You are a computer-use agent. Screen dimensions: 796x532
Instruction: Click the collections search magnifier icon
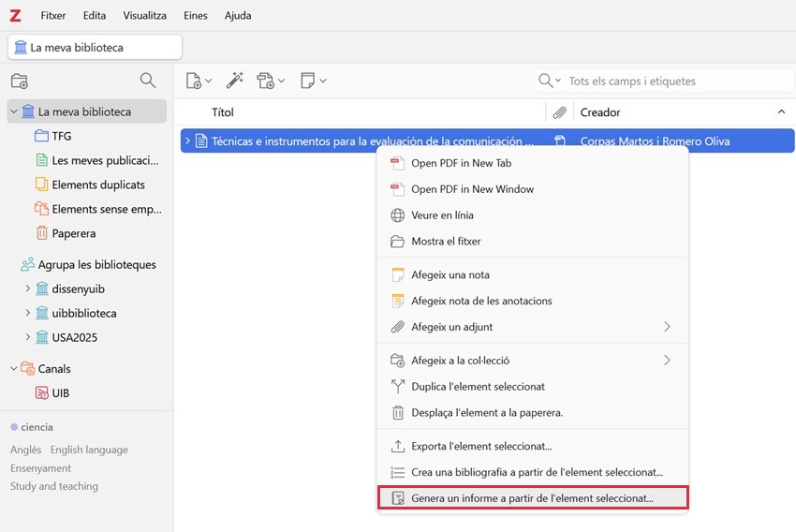[x=148, y=81]
